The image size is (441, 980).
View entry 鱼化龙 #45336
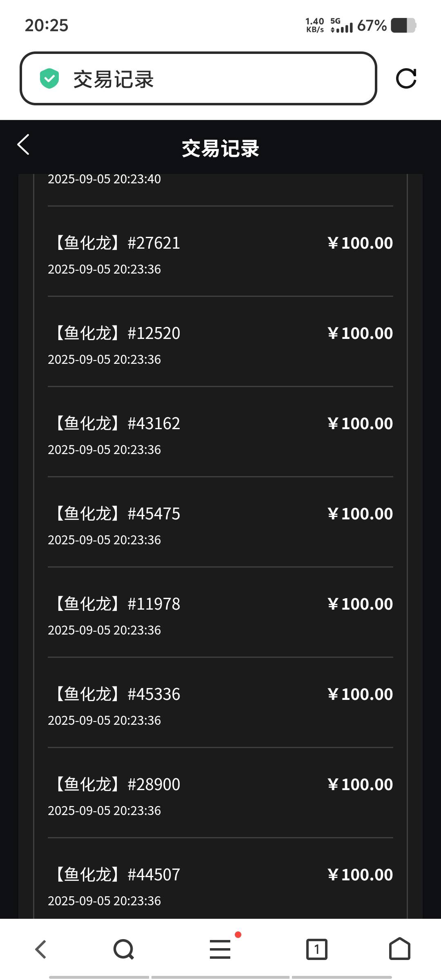point(220,702)
